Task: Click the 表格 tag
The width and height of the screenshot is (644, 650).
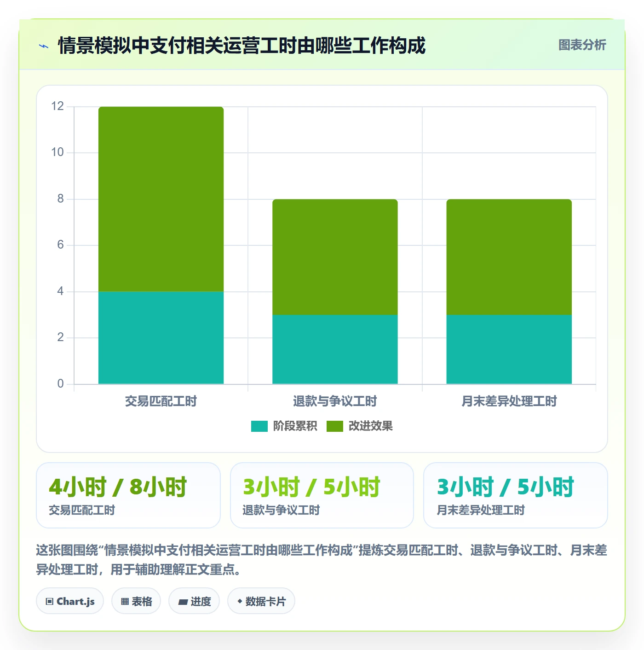Action: click(136, 601)
